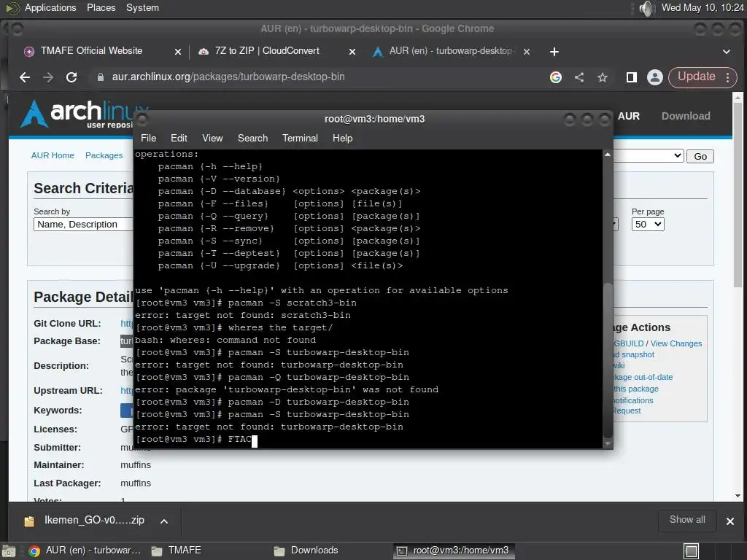Click Show all downloads
This screenshot has width=747, height=560.
(687, 520)
